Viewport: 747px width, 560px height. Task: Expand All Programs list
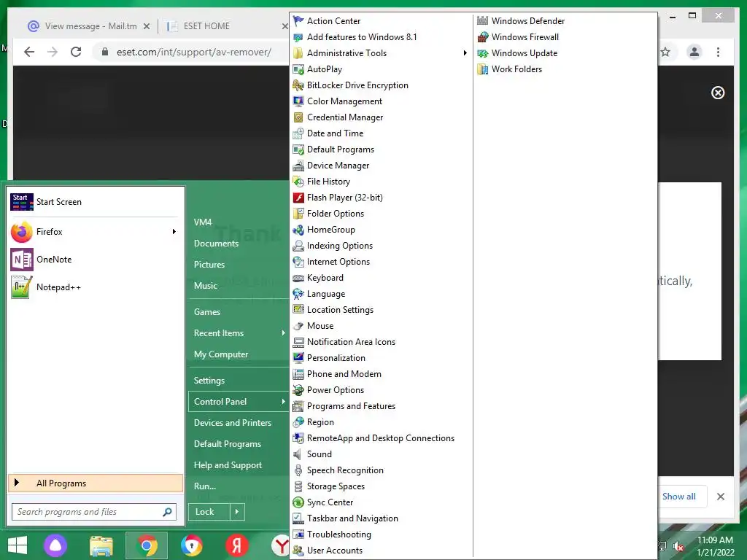click(x=96, y=483)
